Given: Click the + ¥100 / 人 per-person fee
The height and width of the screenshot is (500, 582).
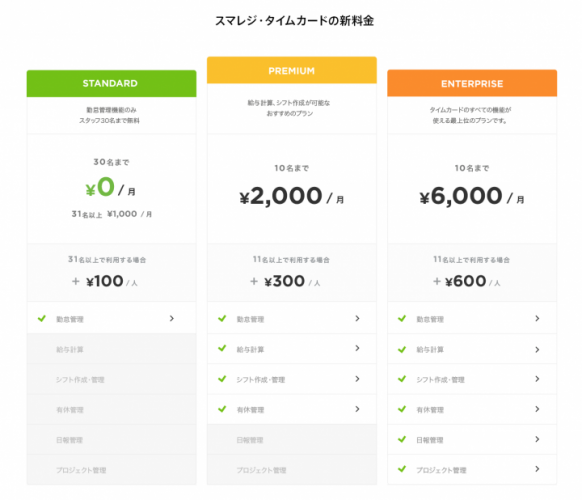Looking at the screenshot, I should (105, 281).
